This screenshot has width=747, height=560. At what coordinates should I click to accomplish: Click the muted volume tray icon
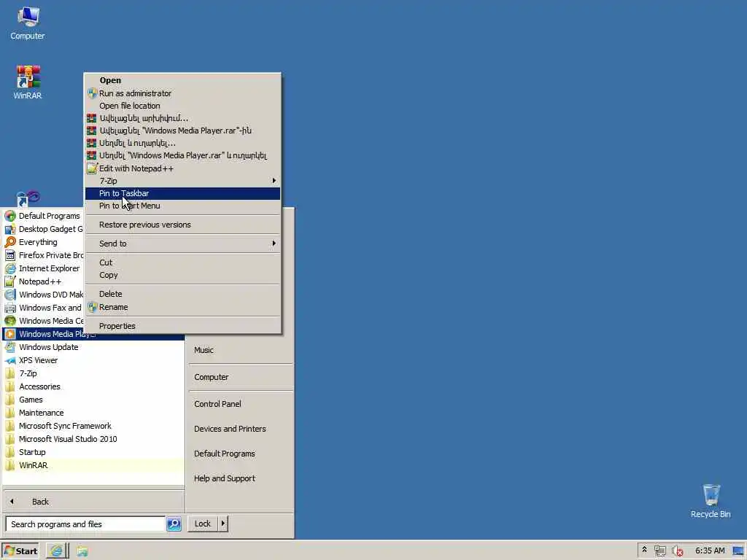pyautogui.click(x=678, y=551)
